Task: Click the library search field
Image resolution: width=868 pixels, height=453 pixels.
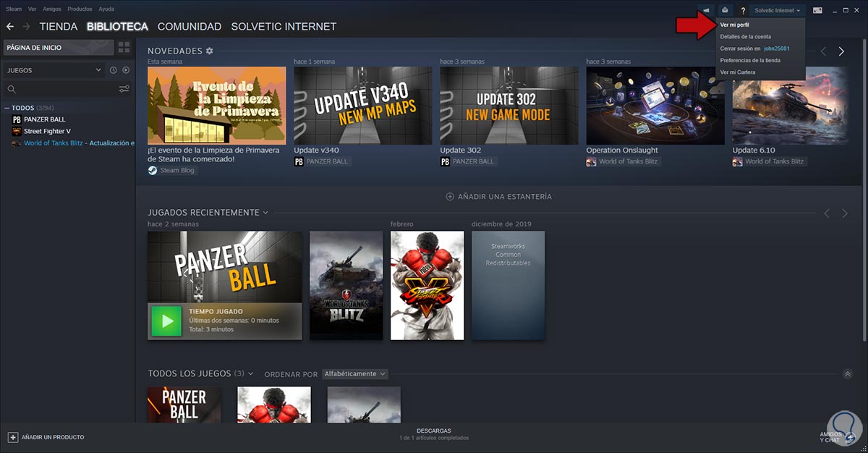Action: (x=67, y=89)
